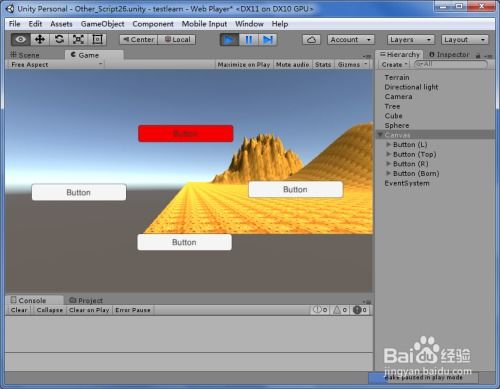This screenshot has height=389, width=500.
Task: Clear the Console log
Action: (19, 310)
